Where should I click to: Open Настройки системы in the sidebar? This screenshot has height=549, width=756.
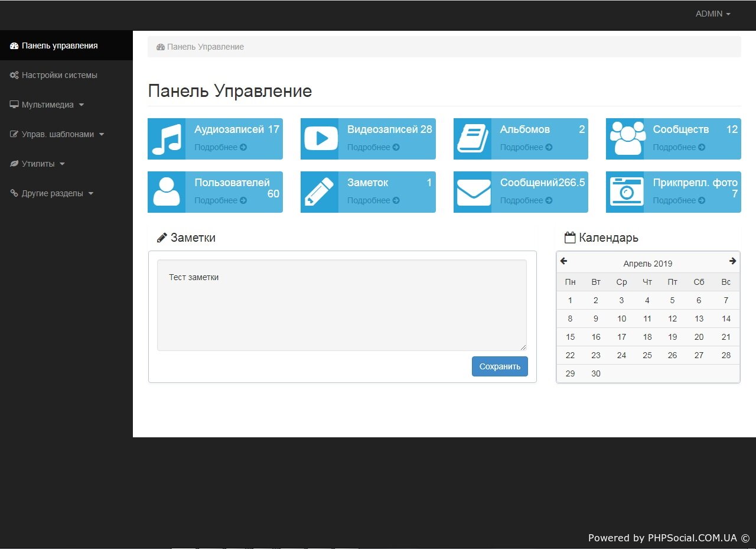point(59,75)
